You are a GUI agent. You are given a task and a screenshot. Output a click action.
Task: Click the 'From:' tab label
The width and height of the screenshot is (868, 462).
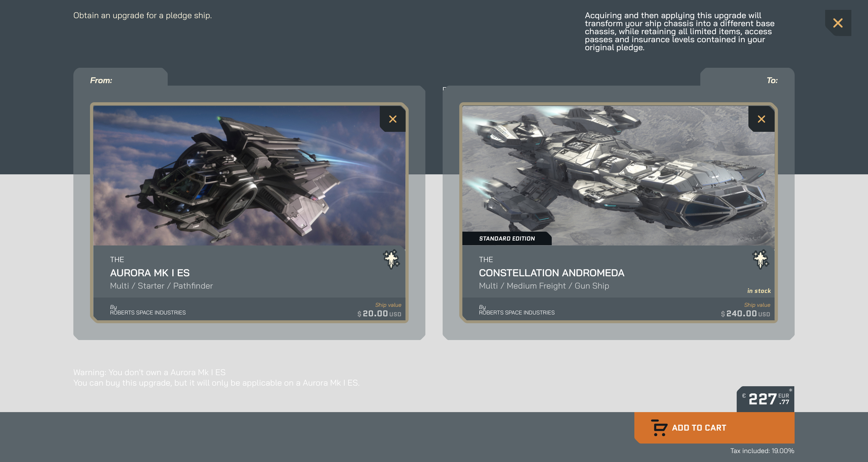click(x=101, y=80)
